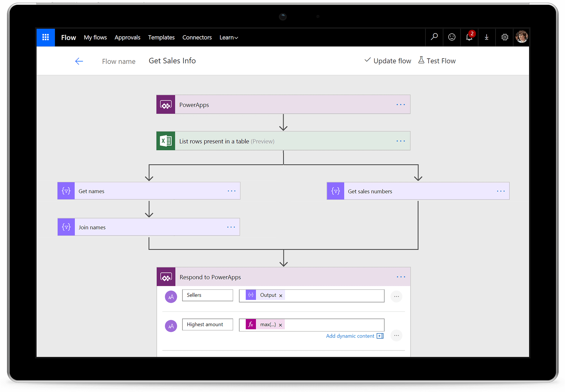Click the settings gear icon
This screenshot has height=392, width=565.
504,36
